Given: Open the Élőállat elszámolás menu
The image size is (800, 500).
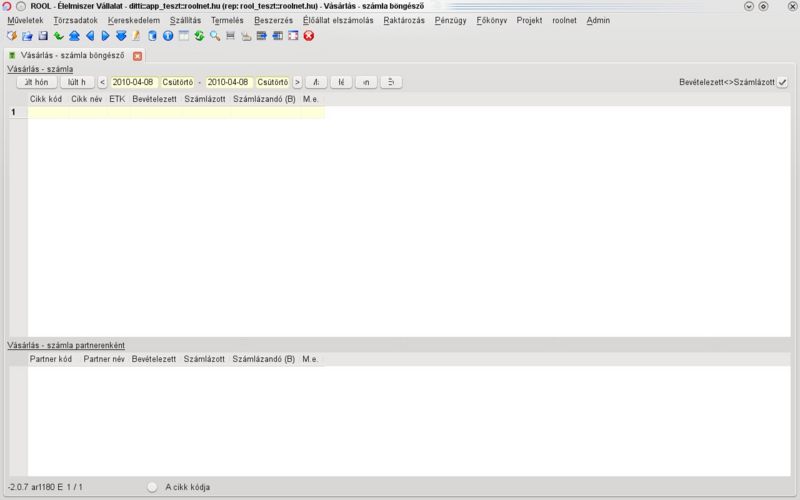Looking at the screenshot, I should click(x=338, y=20).
